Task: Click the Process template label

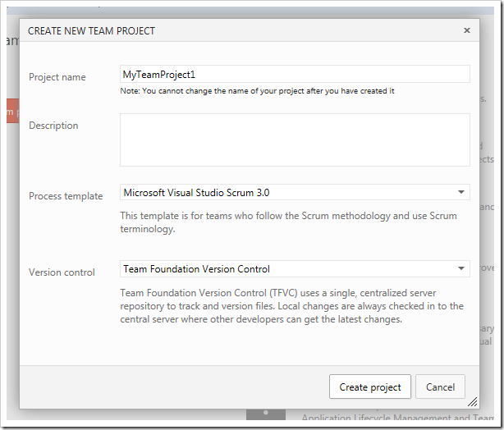Action: 66,196
